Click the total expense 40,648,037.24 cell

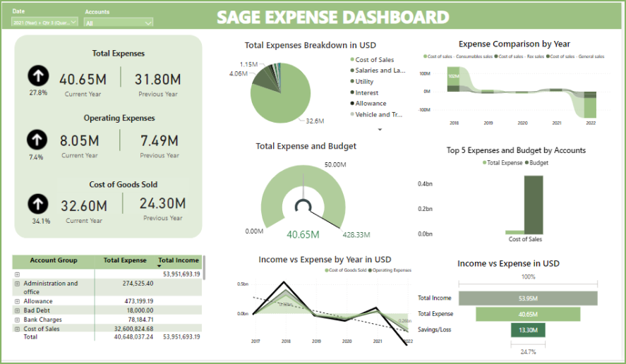134,337
